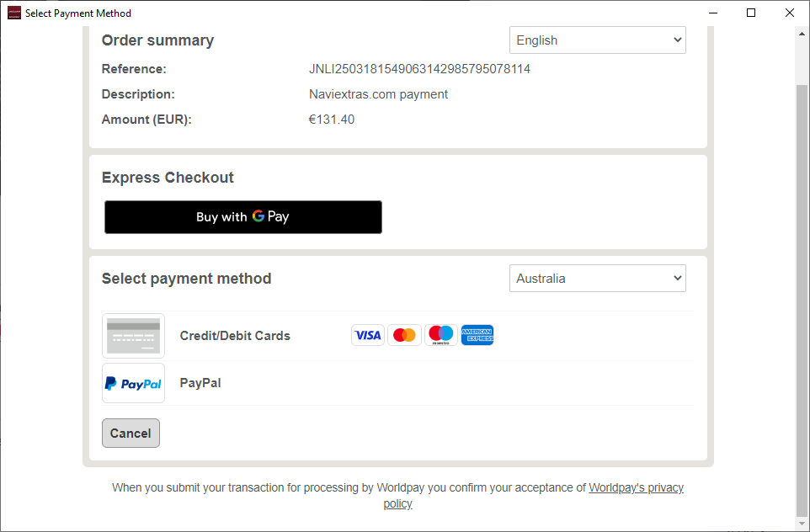Click the Mastercard logo icon

click(x=404, y=335)
